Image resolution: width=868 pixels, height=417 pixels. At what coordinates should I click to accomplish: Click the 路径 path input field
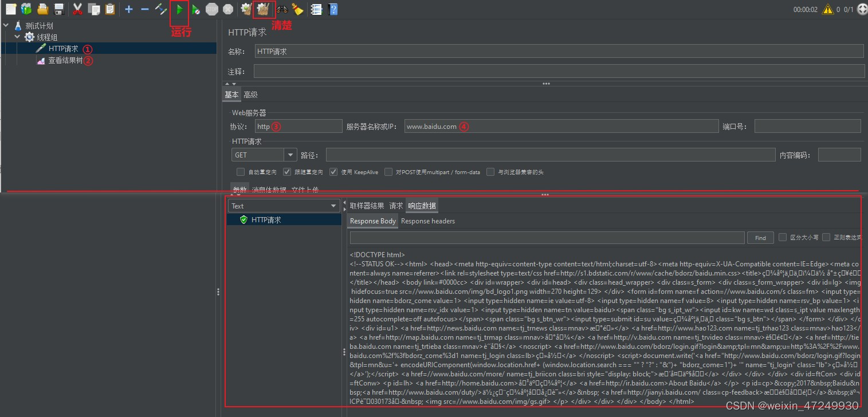551,155
